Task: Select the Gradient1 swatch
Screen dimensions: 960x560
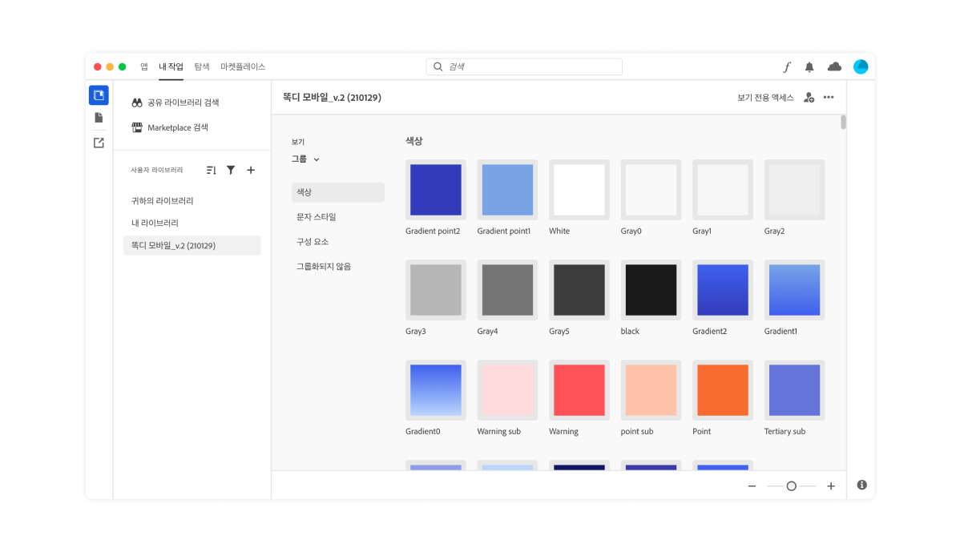Action: click(x=794, y=290)
